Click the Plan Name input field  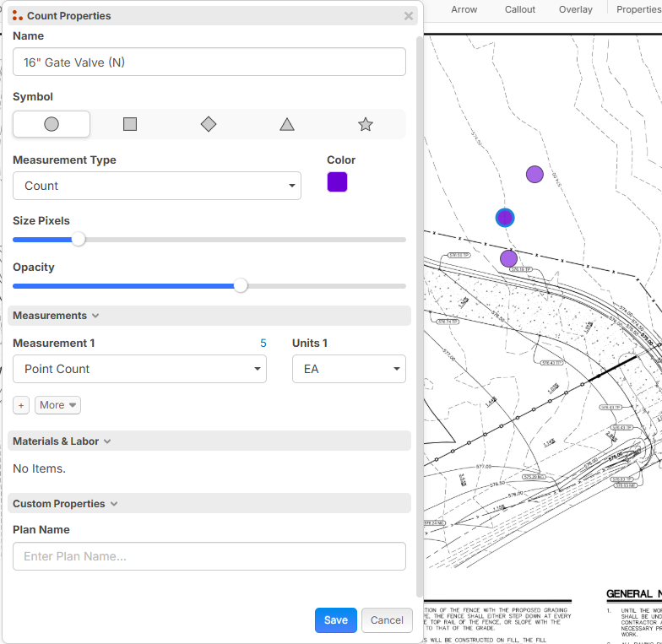[209, 556]
